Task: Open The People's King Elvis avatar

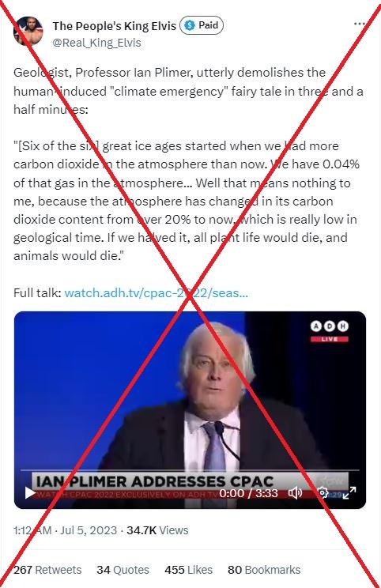Action: tap(28, 32)
